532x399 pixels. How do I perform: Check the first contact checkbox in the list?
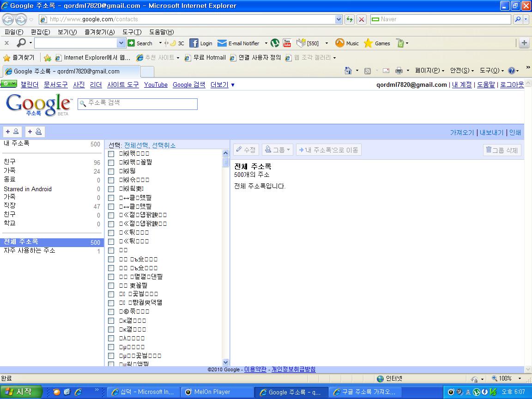(111, 154)
